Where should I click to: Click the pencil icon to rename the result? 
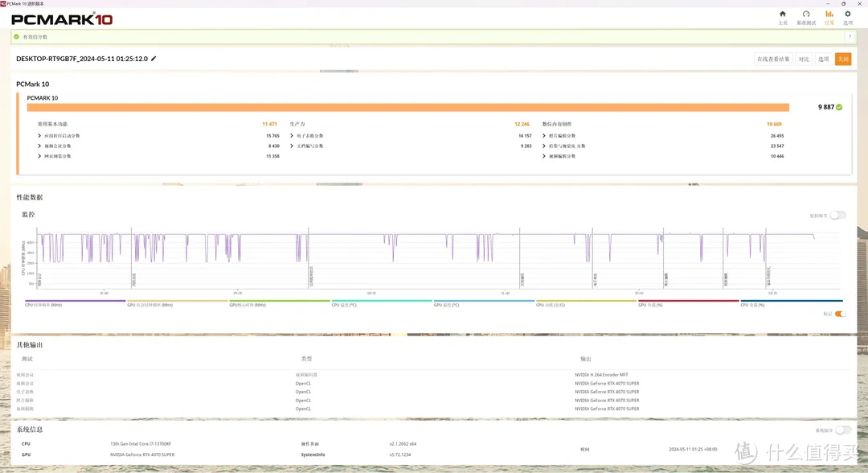[154, 59]
